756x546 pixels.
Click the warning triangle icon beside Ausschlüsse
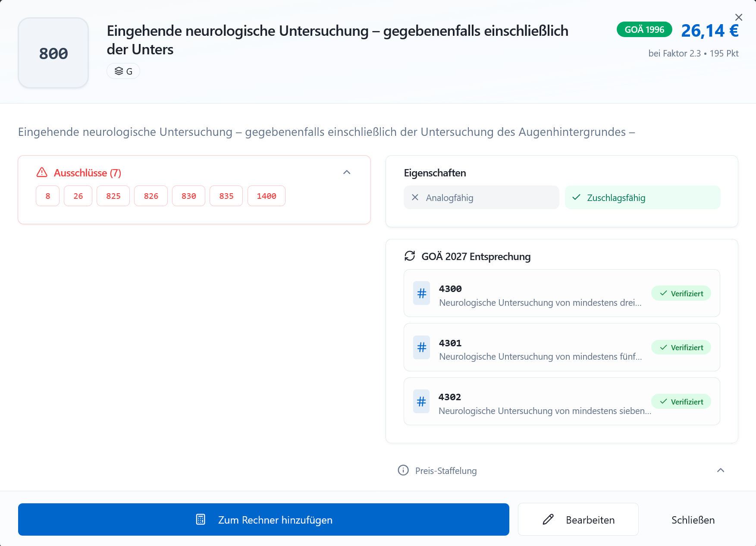(42, 173)
